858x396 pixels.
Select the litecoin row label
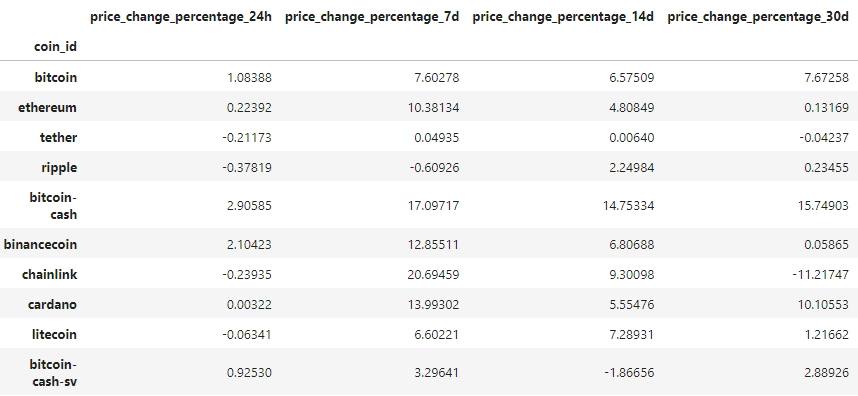(x=55, y=335)
